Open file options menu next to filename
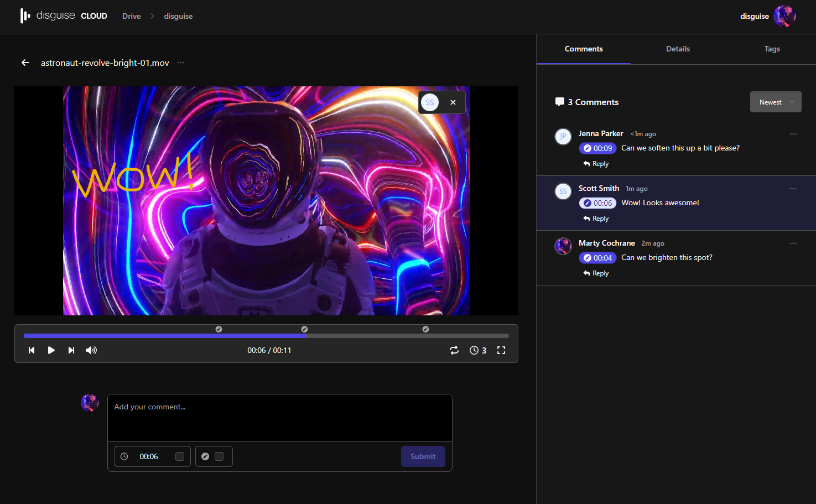816x504 pixels. pos(181,63)
